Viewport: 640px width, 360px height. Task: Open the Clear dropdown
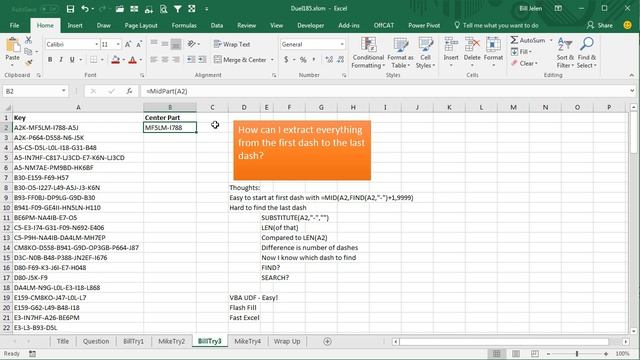point(524,63)
